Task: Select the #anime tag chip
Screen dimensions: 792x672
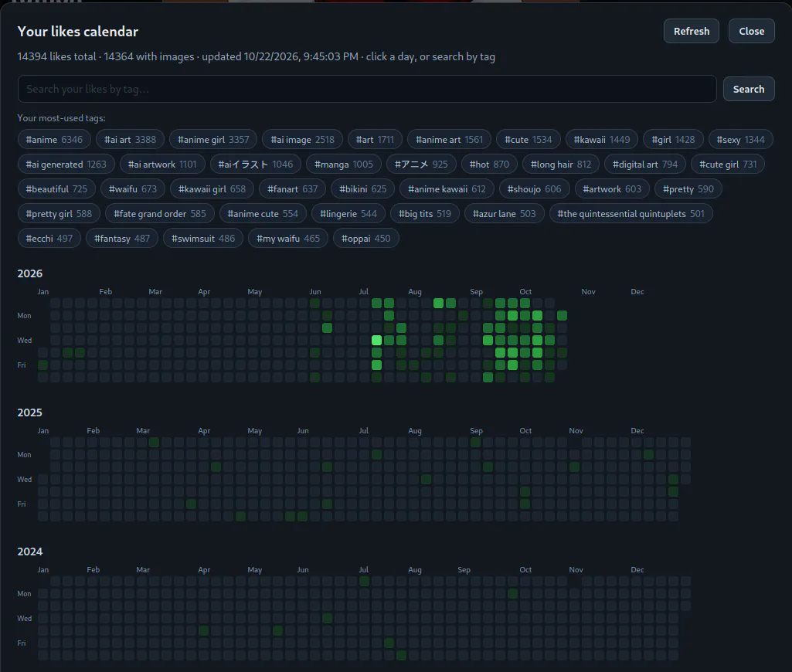Action: (x=54, y=139)
